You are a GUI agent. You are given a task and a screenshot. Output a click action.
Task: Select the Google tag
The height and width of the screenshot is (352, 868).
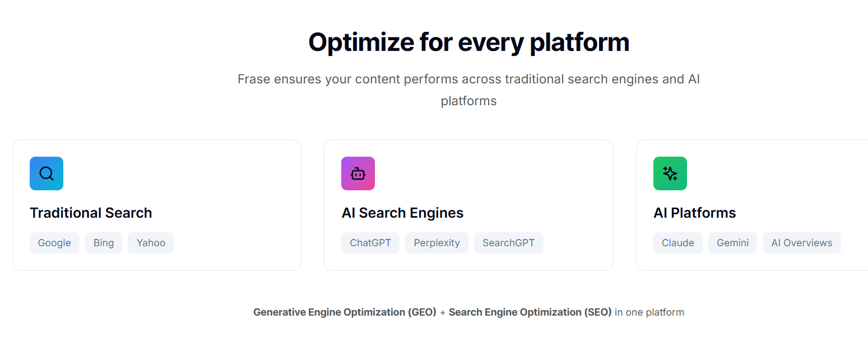click(54, 243)
